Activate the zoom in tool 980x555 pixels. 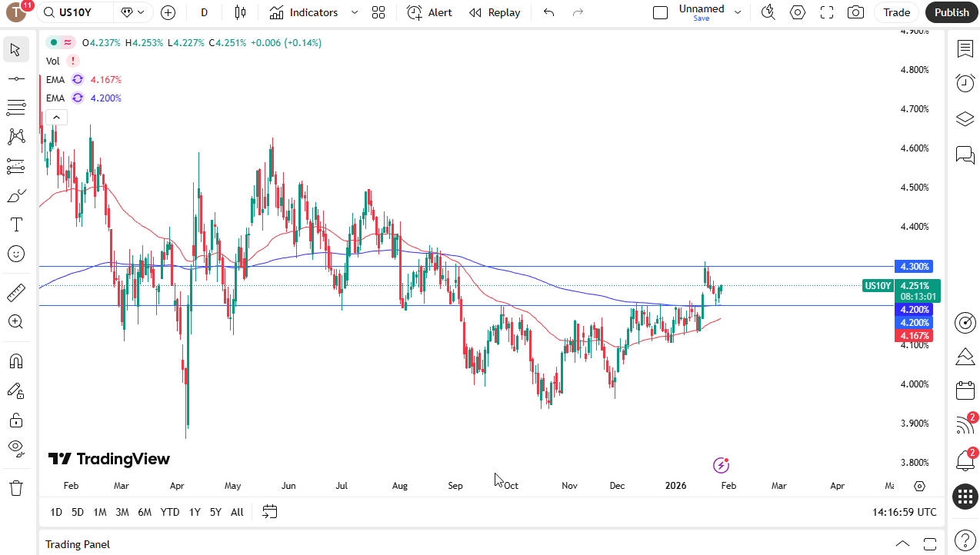[15, 321]
